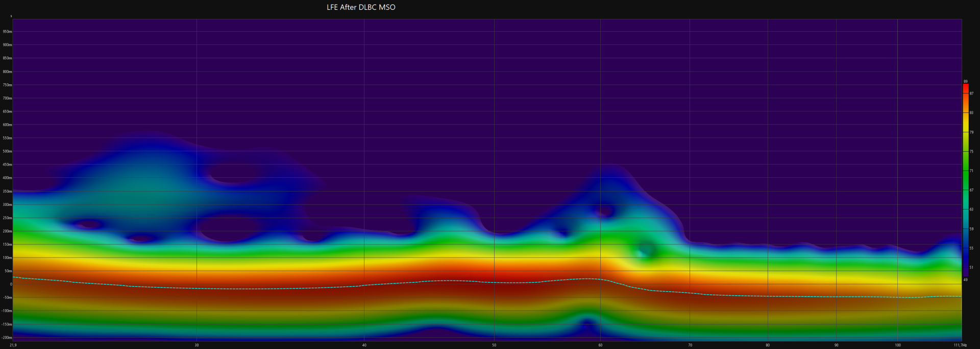This screenshot has height=349, width=980.
Task: Click the 0 time axis label
Action: point(11,285)
